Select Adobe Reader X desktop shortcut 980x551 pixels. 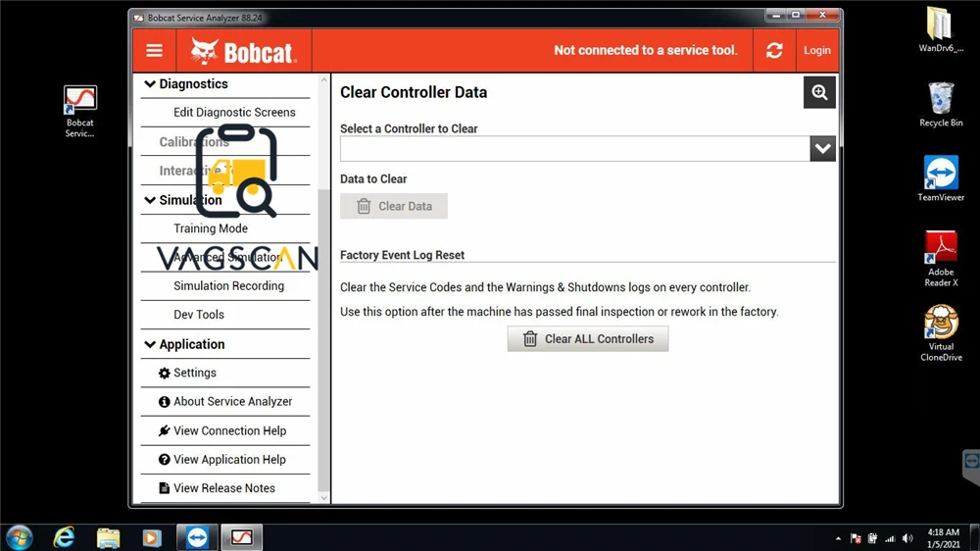941,259
